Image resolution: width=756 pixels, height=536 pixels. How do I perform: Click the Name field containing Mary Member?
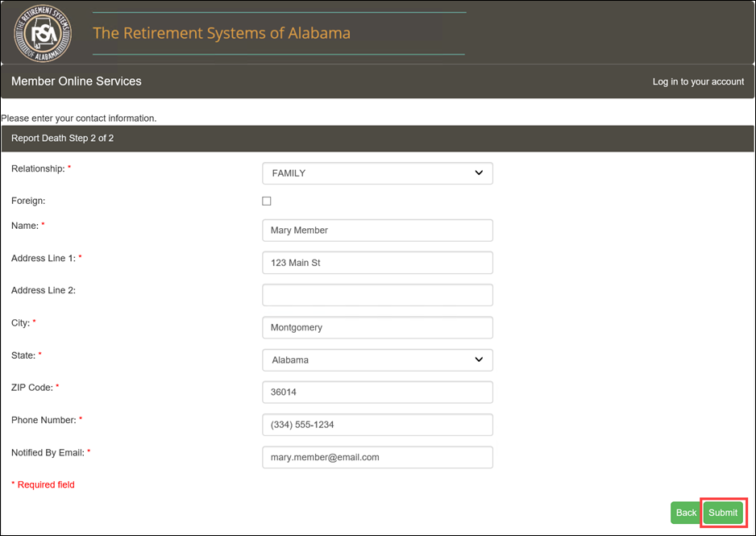[377, 231]
